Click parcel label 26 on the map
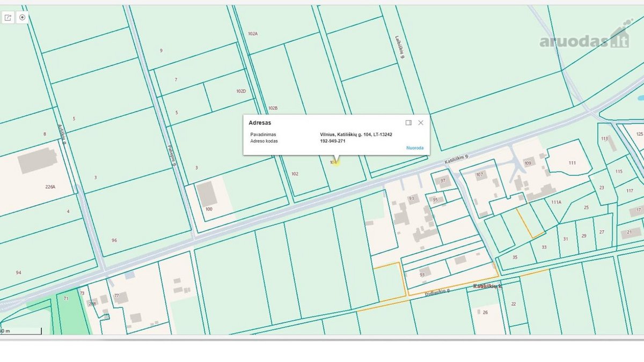 point(485,312)
